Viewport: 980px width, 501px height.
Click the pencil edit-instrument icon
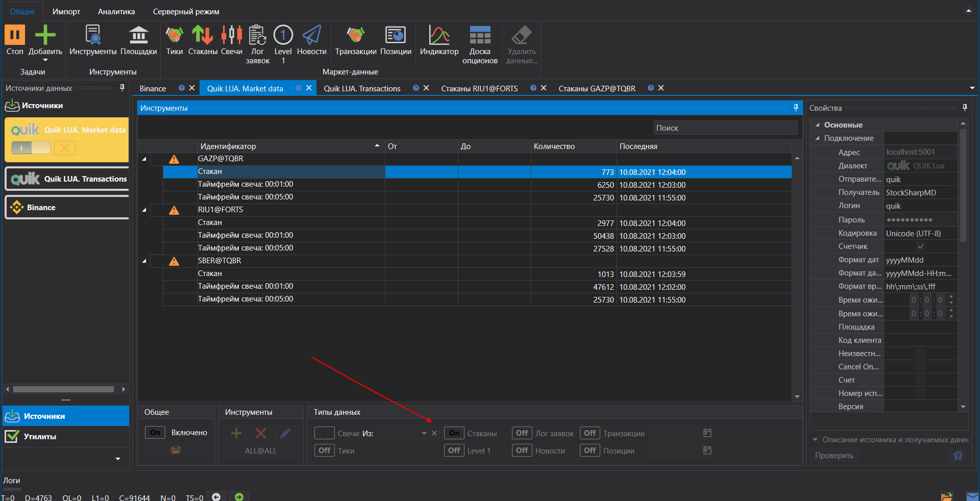[x=285, y=433]
